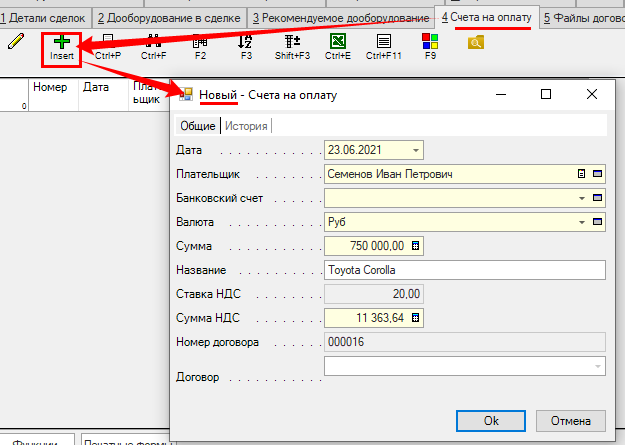Switch to the История tab

[x=246, y=126]
